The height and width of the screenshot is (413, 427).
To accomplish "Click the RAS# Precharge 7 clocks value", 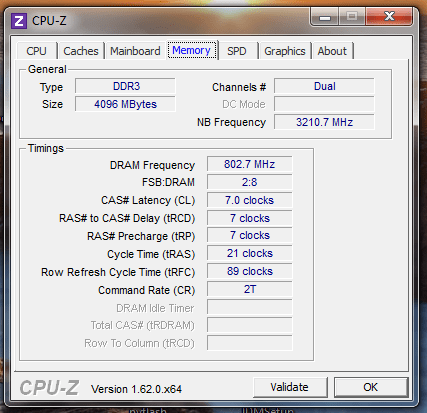I will 250,235.
